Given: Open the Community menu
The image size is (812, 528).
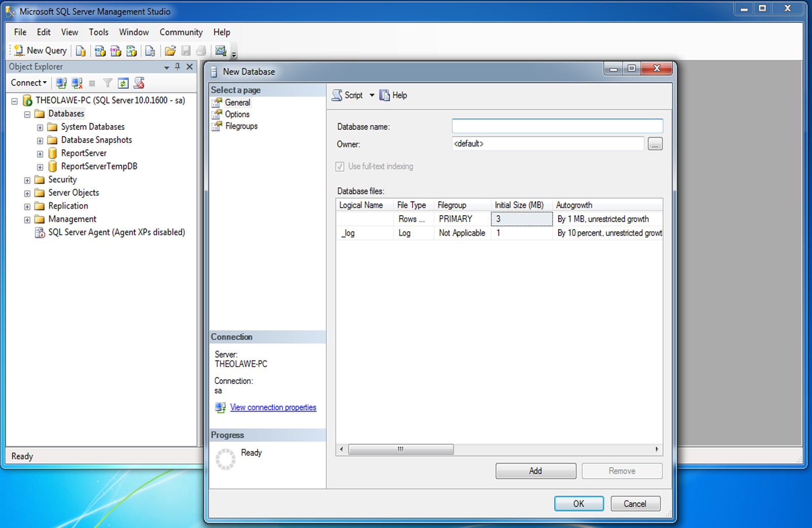Looking at the screenshot, I should 181,32.
